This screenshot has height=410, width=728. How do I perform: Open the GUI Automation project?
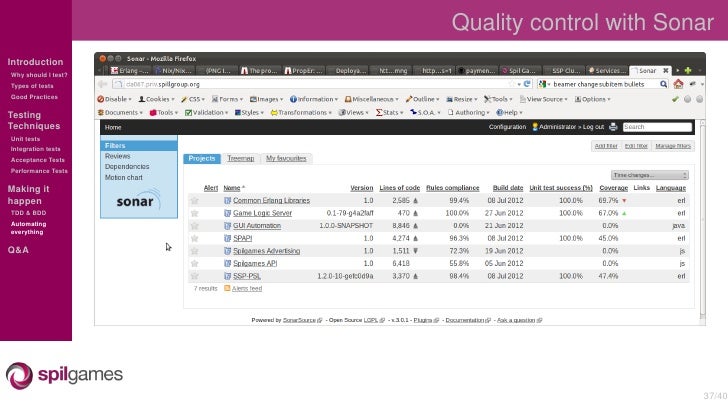tap(257, 226)
